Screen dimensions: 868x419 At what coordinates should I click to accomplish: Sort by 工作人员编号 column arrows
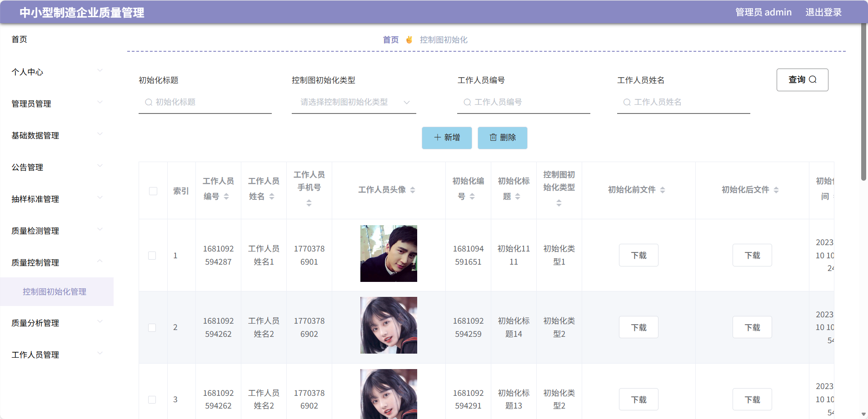tap(226, 197)
